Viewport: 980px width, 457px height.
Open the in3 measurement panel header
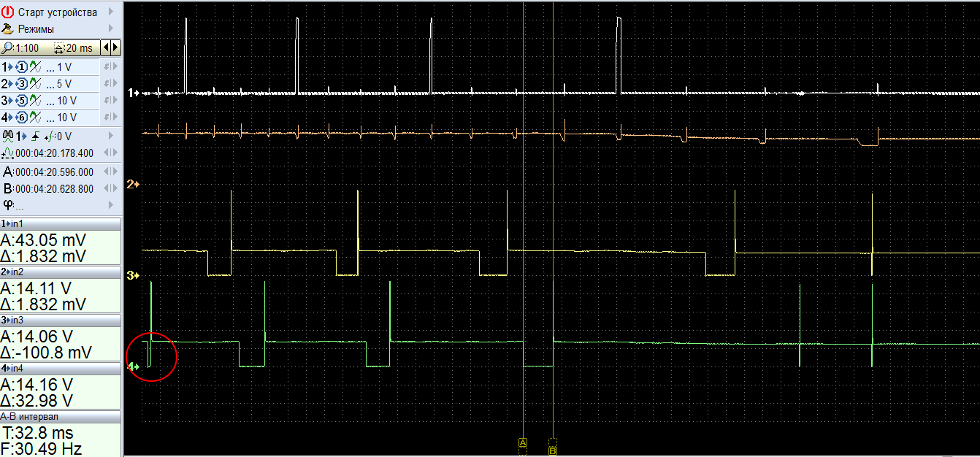[x=61, y=320]
